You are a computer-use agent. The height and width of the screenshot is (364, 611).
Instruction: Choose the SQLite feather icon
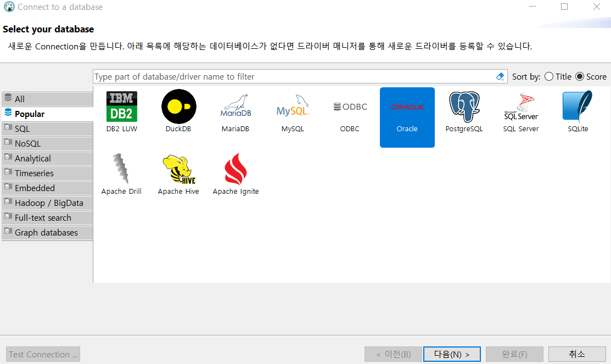(x=578, y=107)
